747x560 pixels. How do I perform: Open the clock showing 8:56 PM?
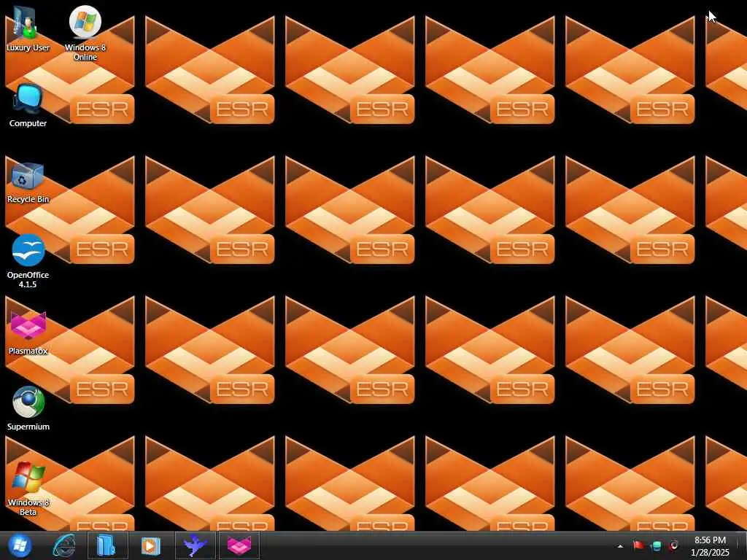(x=710, y=546)
